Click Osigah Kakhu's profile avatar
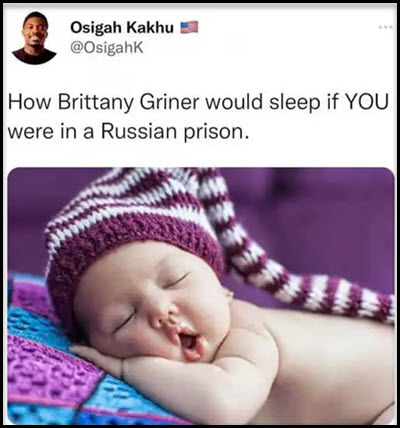Image resolution: width=400 pixels, height=428 pixels. pyautogui.click(x=34, y=38)
